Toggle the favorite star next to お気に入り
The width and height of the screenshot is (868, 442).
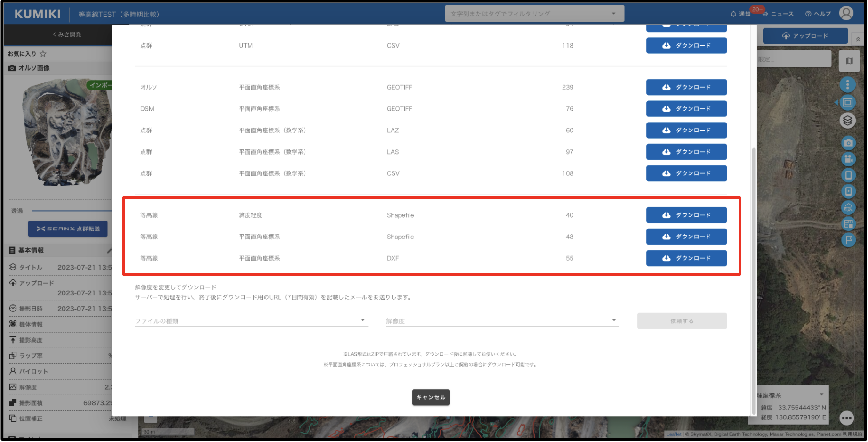(x=43, y=54)
